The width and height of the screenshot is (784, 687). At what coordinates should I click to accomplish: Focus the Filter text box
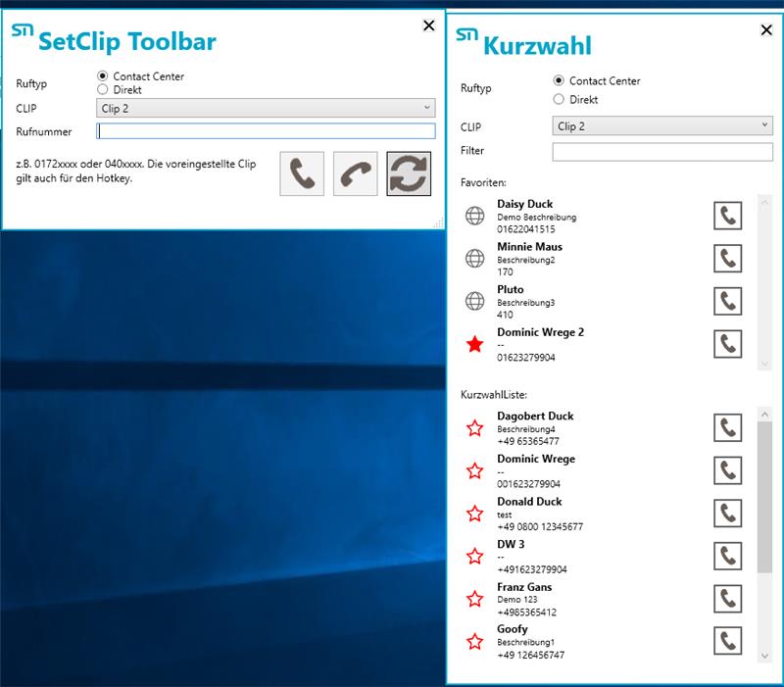coord(662,152)
